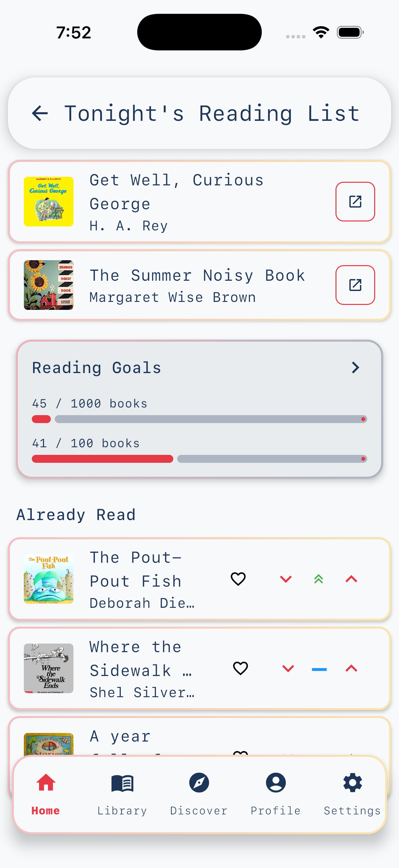399x868 pixels.
Task: Tap the blue dash rating for Where the Sidewalk
Action: click(319, 669)
